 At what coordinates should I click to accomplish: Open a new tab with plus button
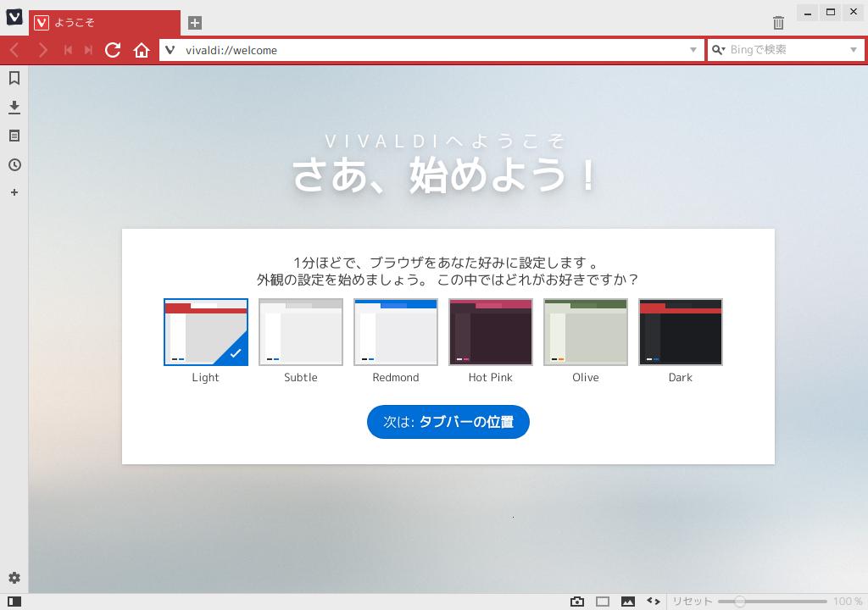(x=194, y=23)
